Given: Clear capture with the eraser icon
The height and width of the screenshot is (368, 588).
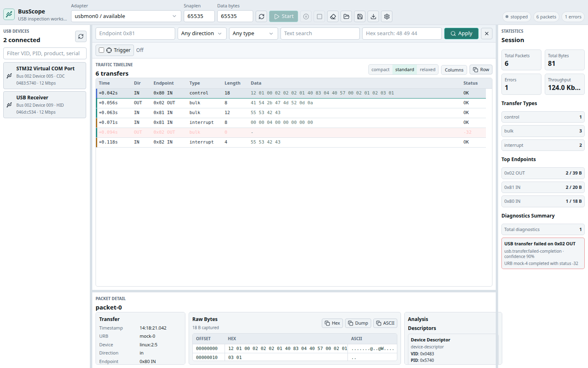Looking at the screenshot, I should coord(333,16).
